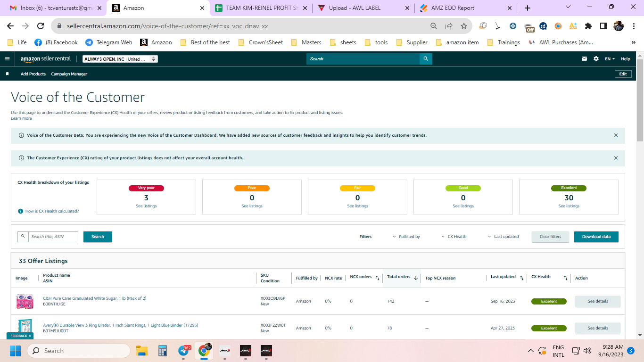
Task: Click the teal Search button beside ASIN field
Action: 98,237
